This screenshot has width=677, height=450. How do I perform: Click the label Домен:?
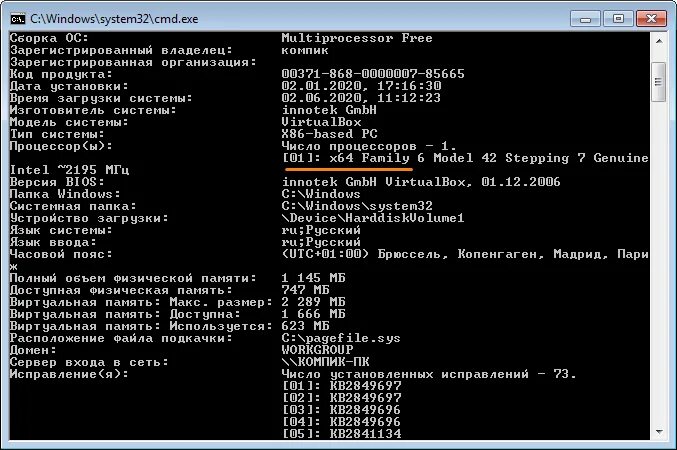pyautogui.click(x=33, y=350)
